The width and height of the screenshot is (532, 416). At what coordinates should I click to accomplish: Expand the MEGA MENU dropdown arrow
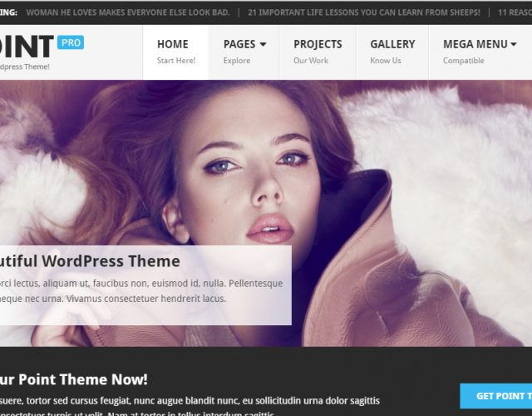click(514, 44)
